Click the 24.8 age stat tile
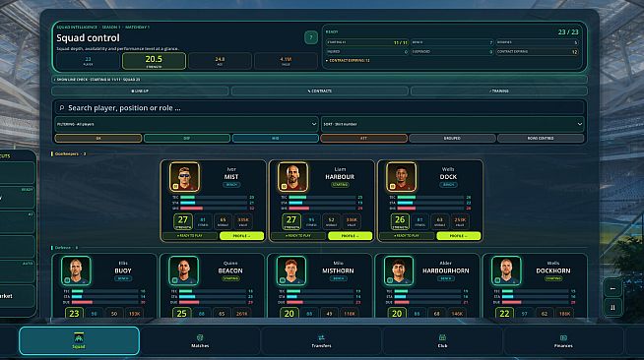Image resolution: width=644 pixels, height=360 pixels. [220, 61]
